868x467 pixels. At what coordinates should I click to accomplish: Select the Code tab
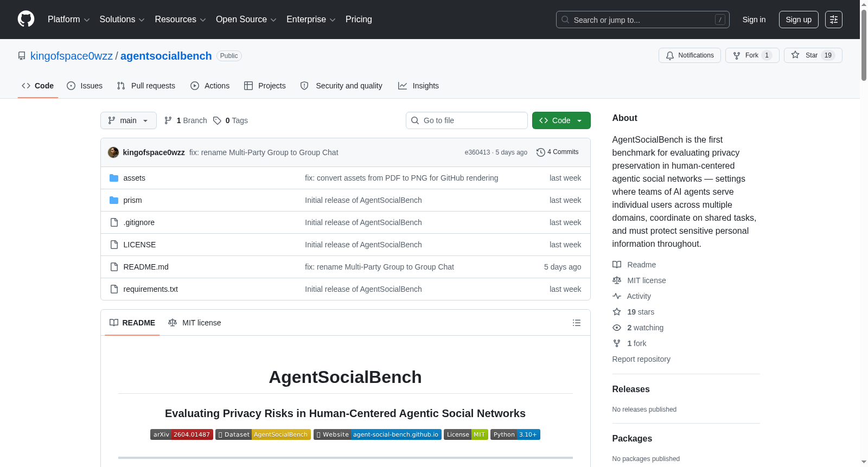tap(38, 86)
